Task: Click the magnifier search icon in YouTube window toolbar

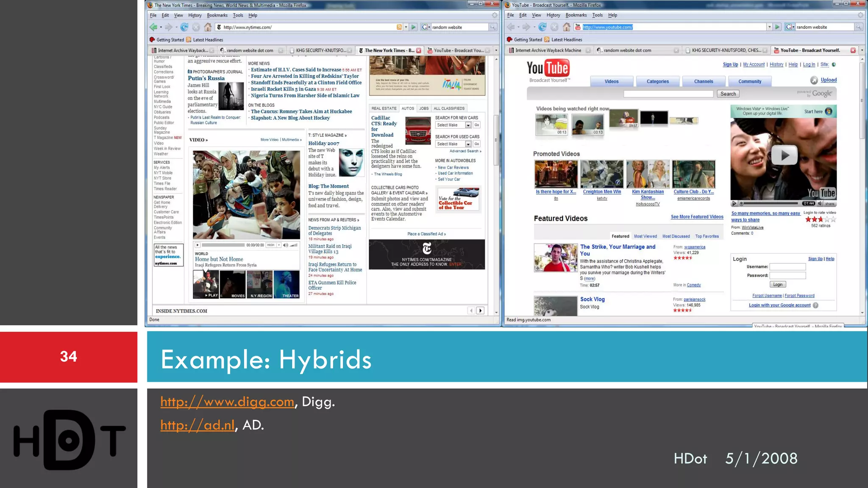Action: point(858,27)
